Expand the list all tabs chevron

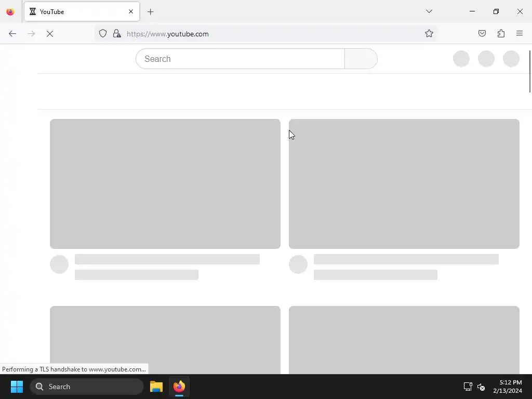point(429,11)
